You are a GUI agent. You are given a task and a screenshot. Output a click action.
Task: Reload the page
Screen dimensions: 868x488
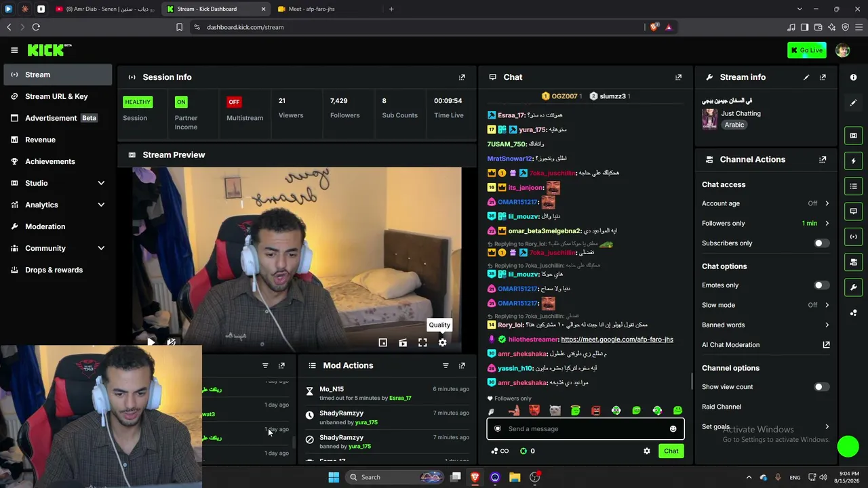36,27
